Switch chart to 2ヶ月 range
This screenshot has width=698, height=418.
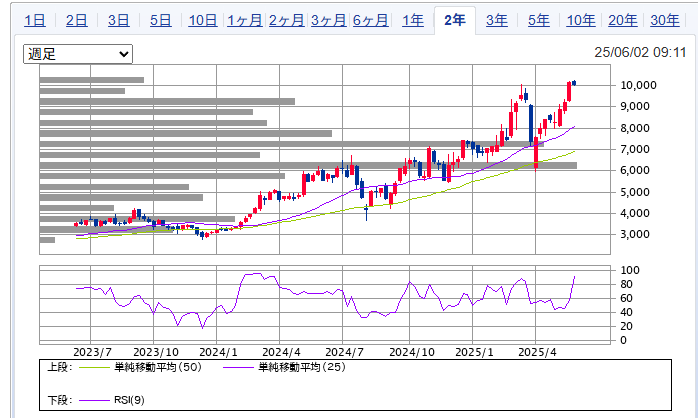pos(286,20)
